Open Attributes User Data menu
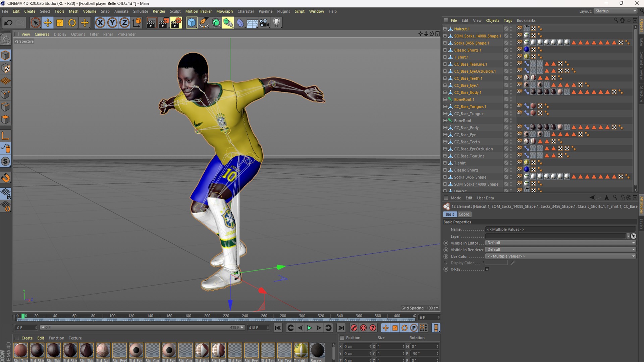The image size is (644, 362). [x=485, y=198]
